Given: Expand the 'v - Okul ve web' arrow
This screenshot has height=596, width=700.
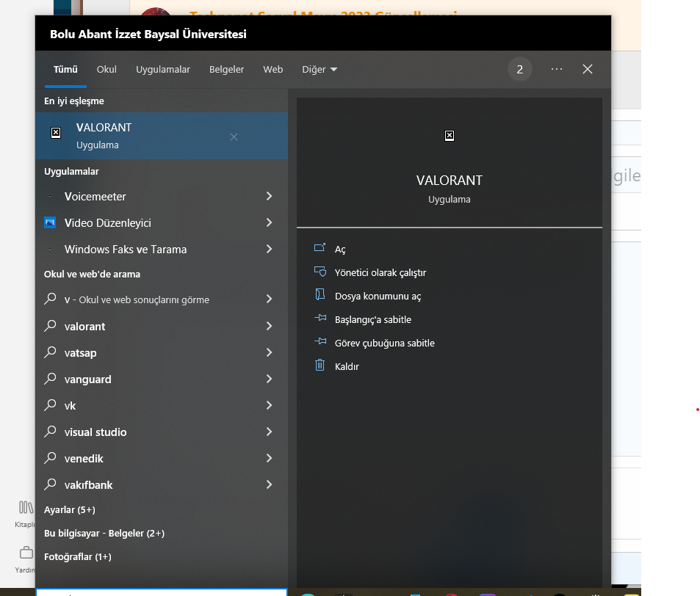Looking at the screenshot, I should [x=269, y=299].
